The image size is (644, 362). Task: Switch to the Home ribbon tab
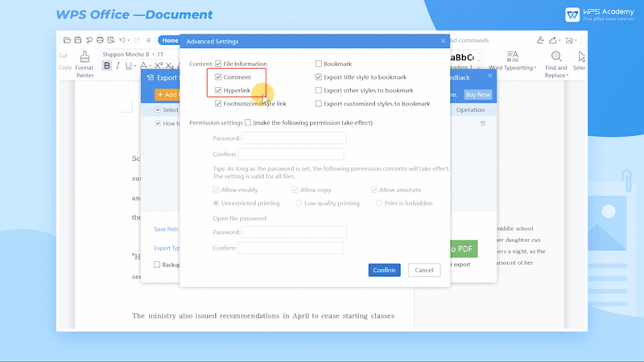click(170, 40)
